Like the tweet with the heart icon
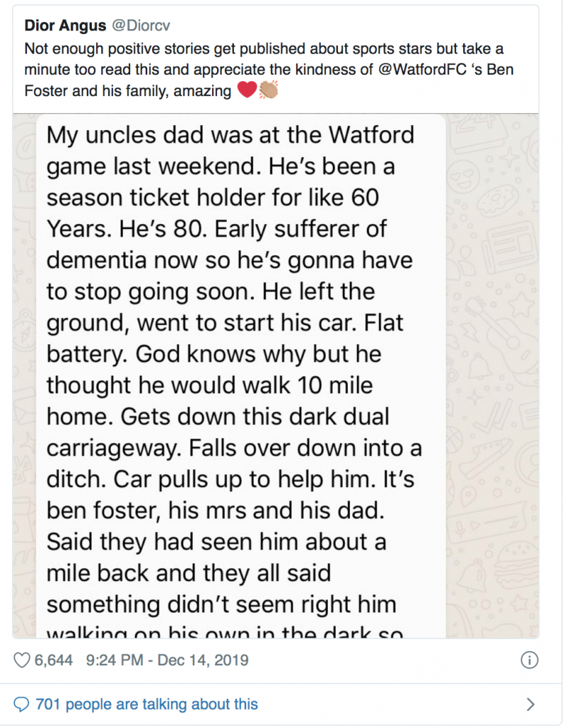Image resolution: width=567 pixels, height=728 pixels. click(23, 660)
